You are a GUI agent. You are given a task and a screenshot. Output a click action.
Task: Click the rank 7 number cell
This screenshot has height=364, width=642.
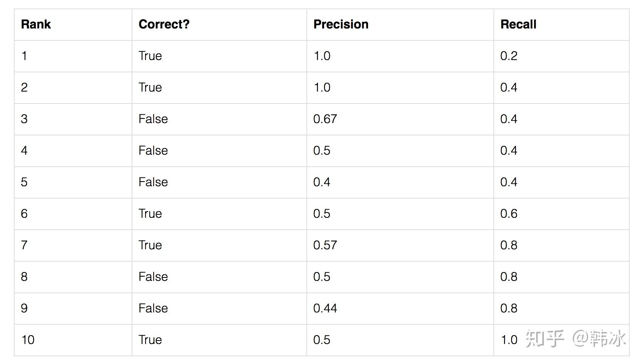[24, 245]
